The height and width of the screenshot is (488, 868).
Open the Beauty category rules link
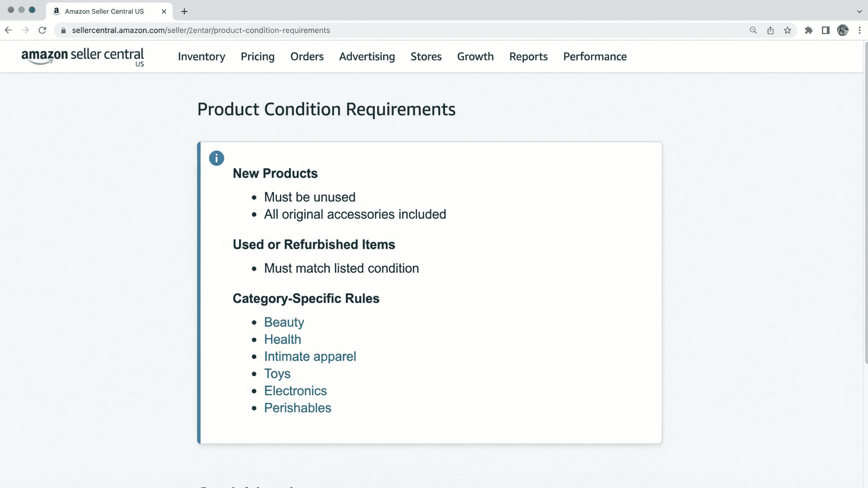(x=284, y=322)
